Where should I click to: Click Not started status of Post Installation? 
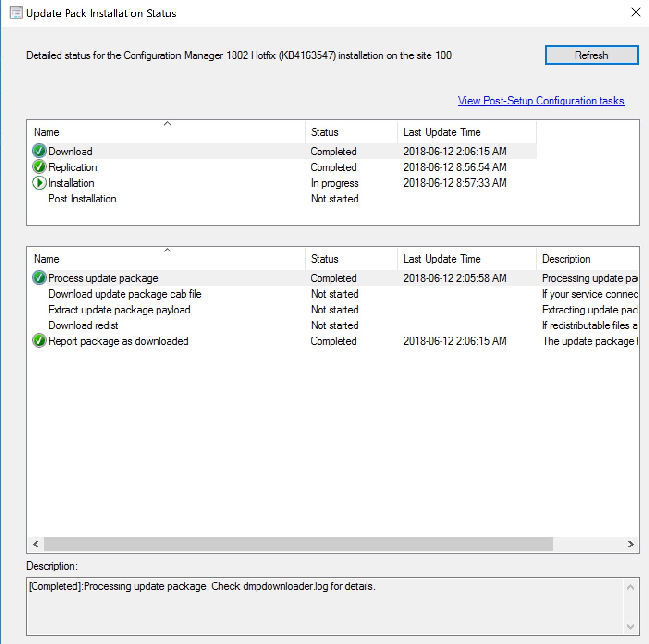[335, 198]
